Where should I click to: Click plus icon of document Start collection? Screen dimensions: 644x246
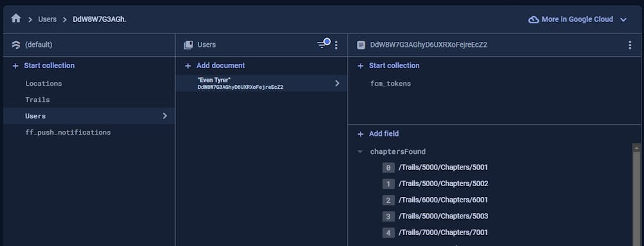click(360, 66)
